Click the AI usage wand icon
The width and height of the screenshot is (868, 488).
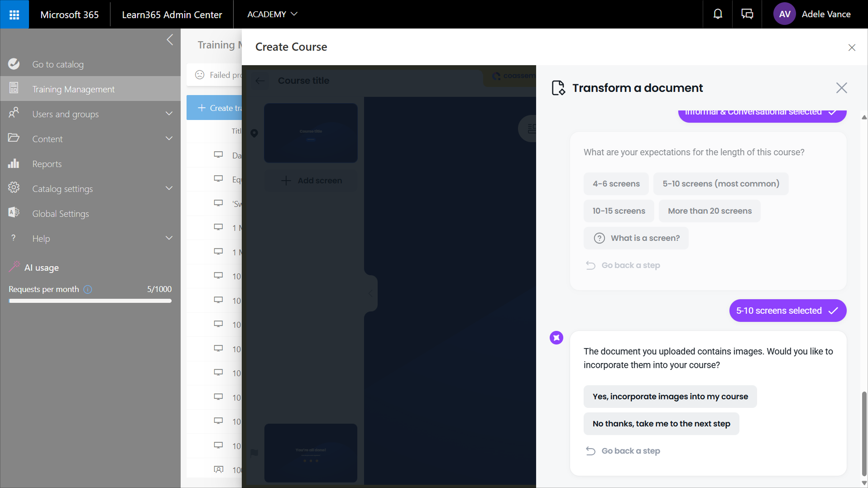14,268
